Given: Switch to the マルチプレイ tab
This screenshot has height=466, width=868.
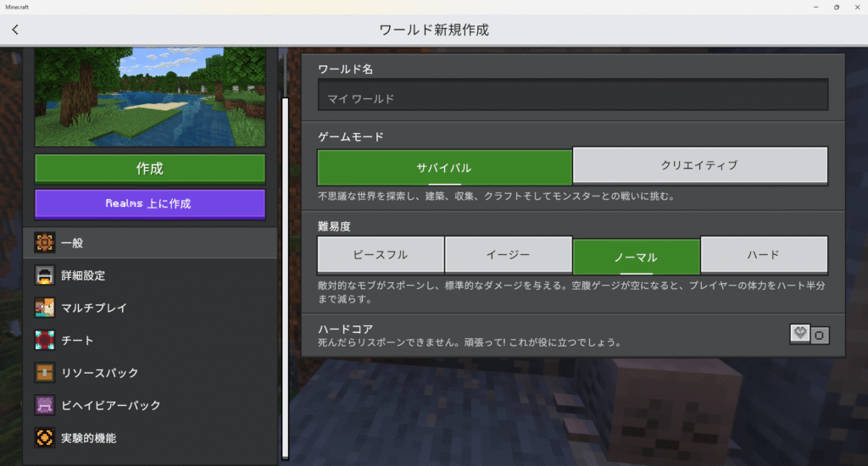Looking at the screenshot, I should coord(150,308).
